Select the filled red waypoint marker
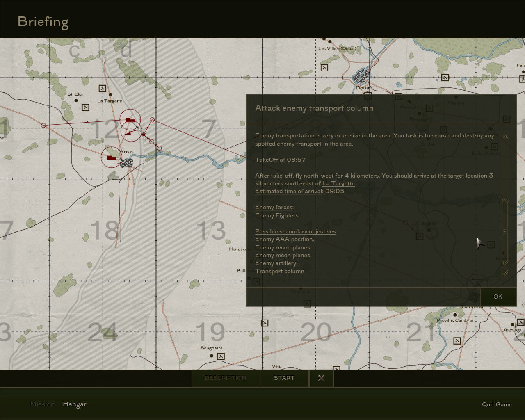Image resolution: width=525 pixels, height=420 pixels. coord(144,135)
